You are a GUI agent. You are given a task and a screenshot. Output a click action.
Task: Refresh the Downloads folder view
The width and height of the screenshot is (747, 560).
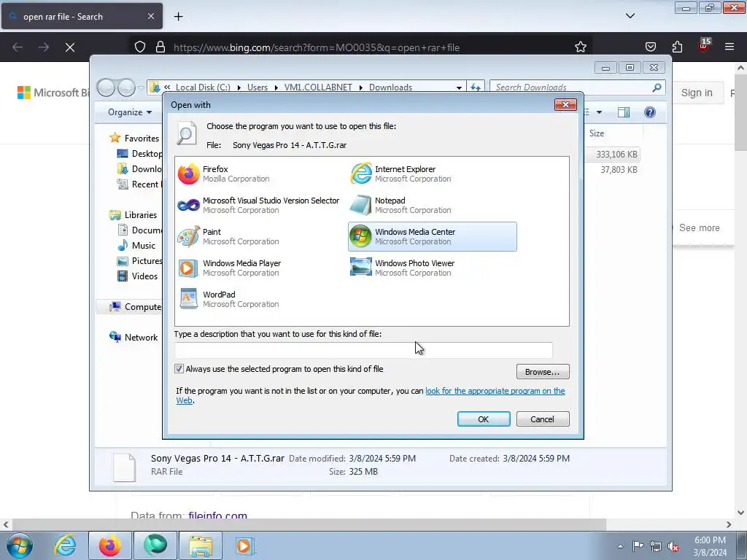click(x=476, y=87)
